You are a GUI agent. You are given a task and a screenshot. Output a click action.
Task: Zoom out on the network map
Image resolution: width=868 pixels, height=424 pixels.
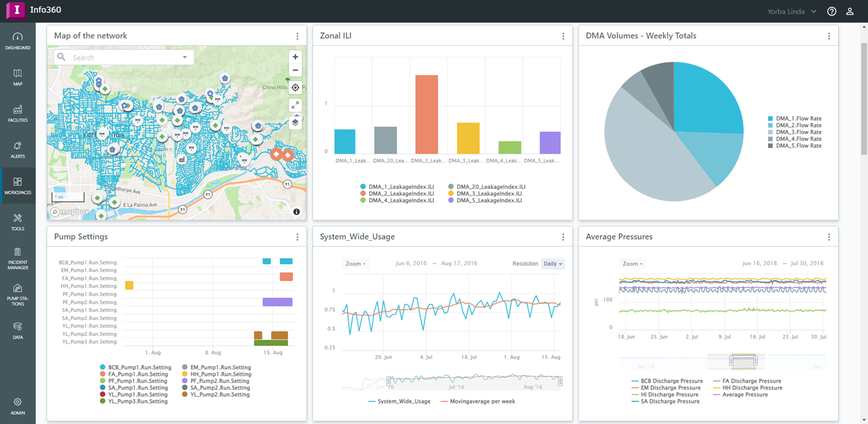click(x=296, y=71)
